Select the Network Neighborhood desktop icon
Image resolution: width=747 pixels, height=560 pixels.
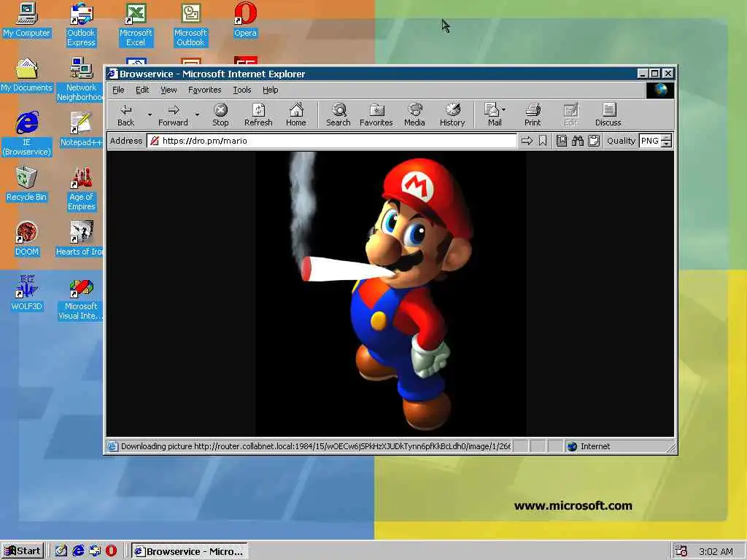tap(80, 79)
